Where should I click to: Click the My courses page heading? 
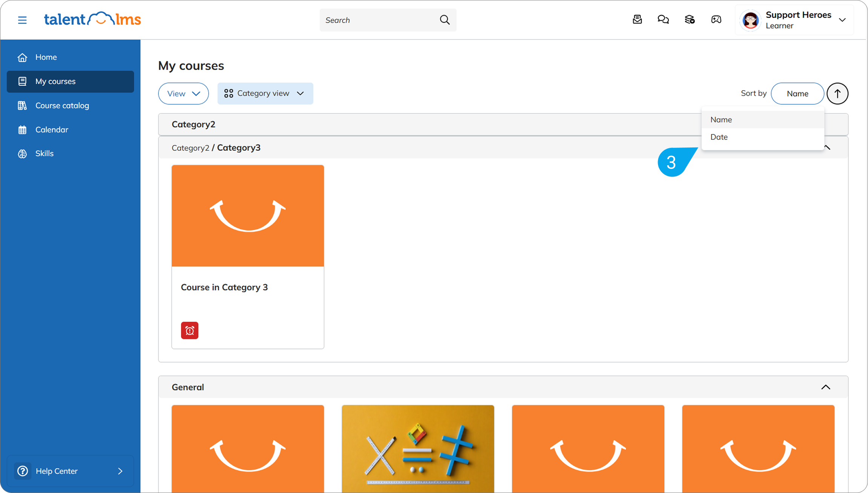191,66
